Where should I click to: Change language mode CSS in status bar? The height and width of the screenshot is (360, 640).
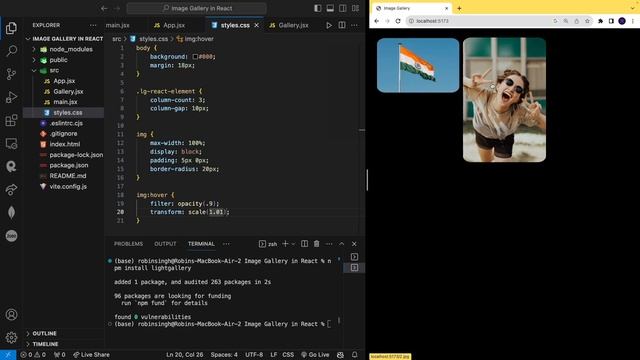click(x=288, y=355)
